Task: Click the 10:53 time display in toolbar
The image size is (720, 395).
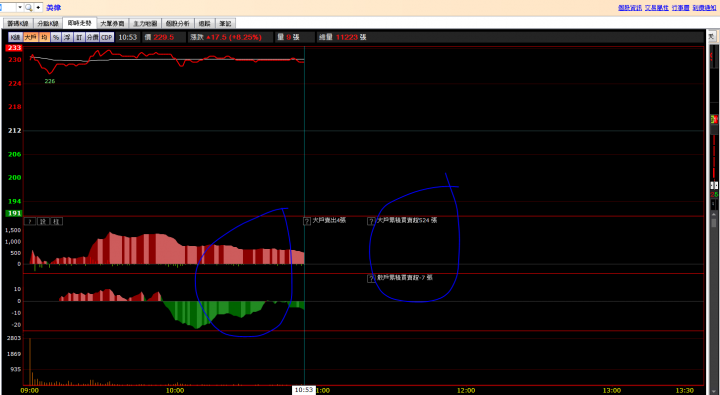Action: (128, 37)
